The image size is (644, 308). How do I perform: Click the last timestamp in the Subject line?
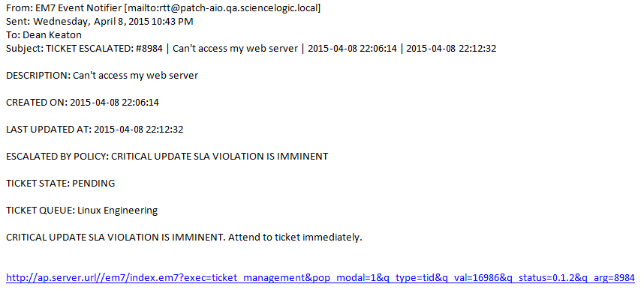coord(451,49)
